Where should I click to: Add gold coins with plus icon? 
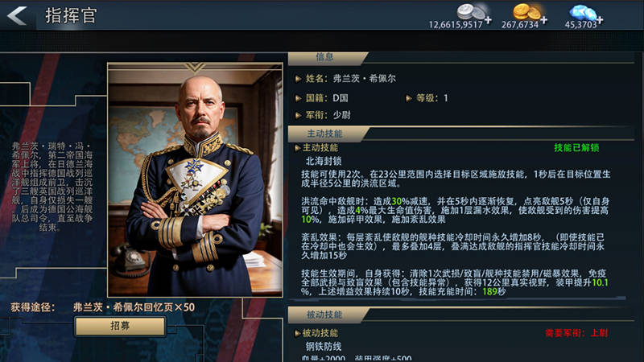(x=544, y=19)
